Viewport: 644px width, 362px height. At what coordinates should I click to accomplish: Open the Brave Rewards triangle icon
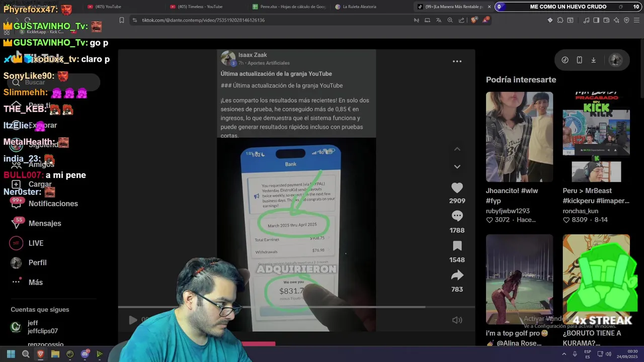click(x=486, y=20)
